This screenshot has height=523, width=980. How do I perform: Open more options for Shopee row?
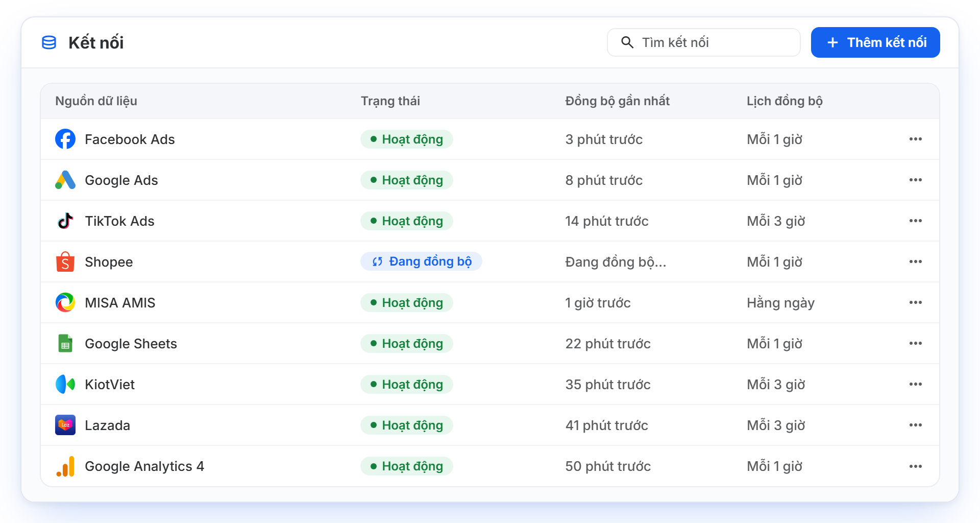click(x=916, y=261)
